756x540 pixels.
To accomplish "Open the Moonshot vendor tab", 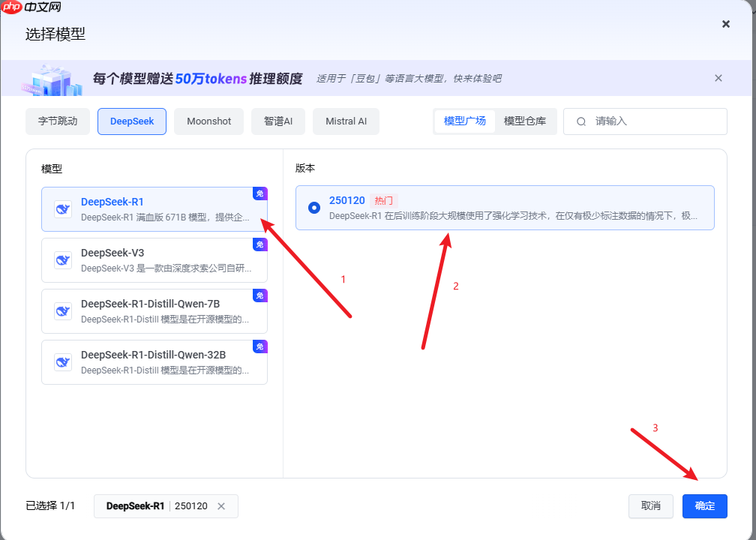I will (208, 121).
